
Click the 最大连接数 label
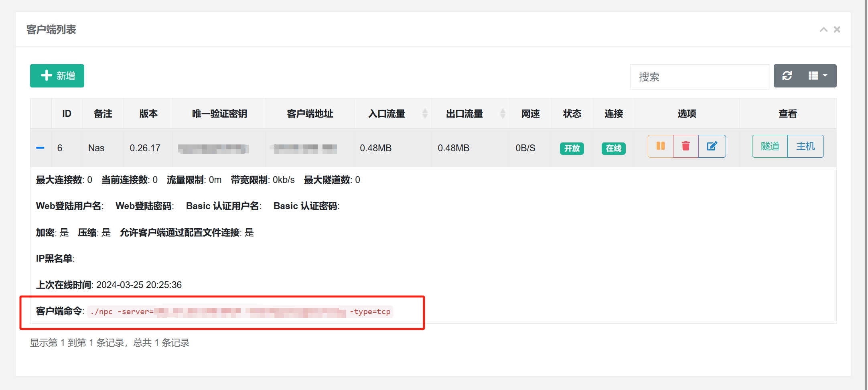click(x=59, y=180)
